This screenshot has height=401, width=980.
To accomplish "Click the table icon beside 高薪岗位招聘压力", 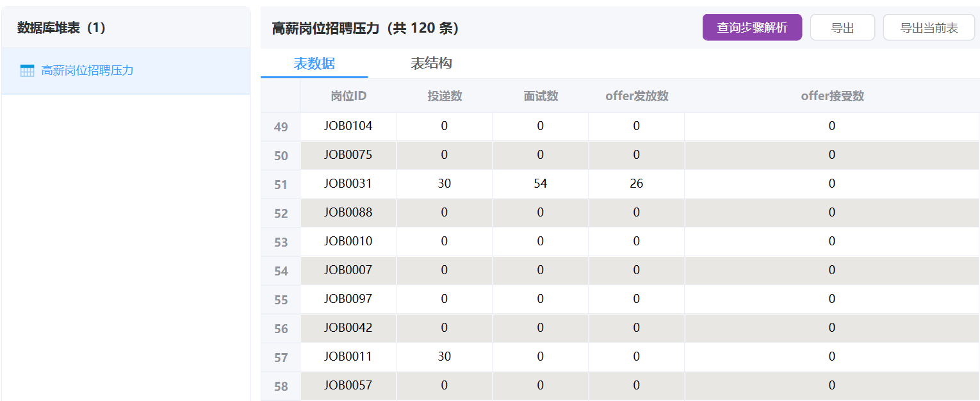I will 27,70.
